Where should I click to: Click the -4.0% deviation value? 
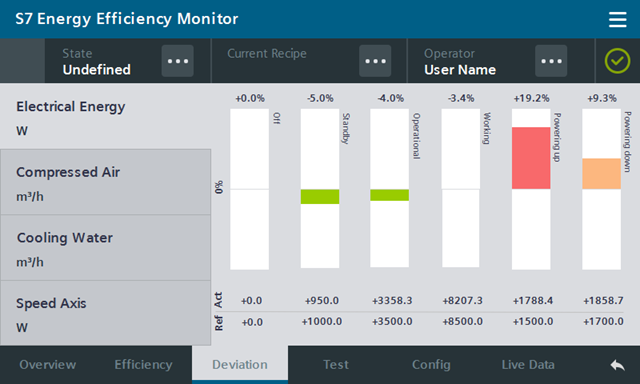[x=390, y=98]
